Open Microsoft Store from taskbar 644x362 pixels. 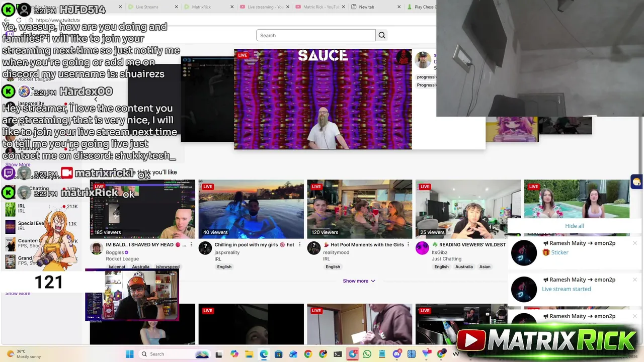pyautogui.click(x=278, y=354)
